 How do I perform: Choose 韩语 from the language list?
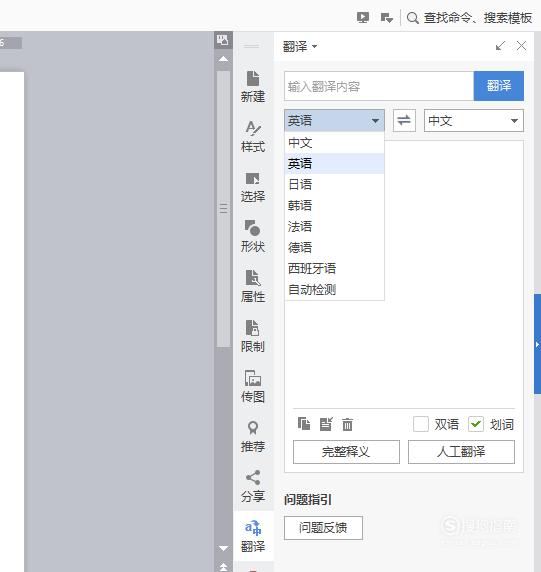tap(334, 205)
